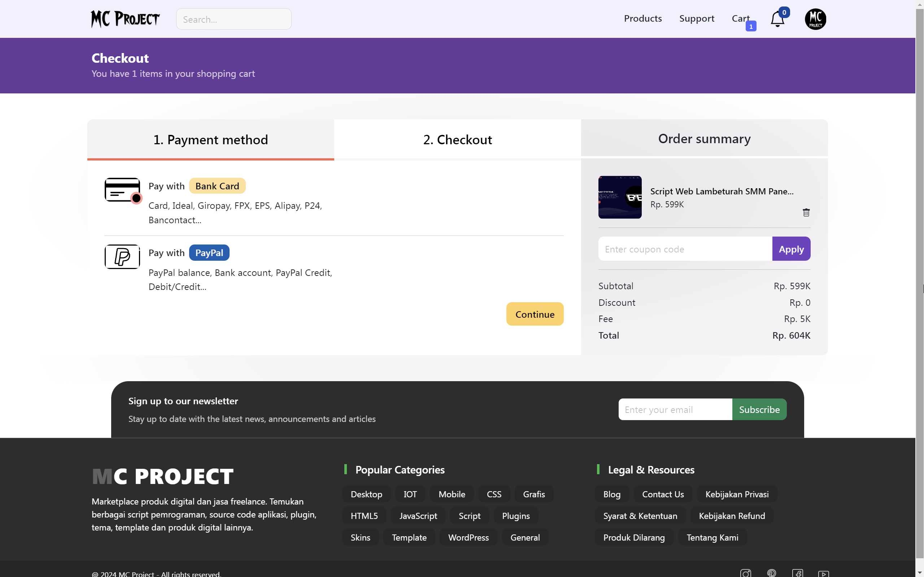Image resolution: width=924 pixels, height=577 pixels.
Task: Open the Instagram icon in the footer
Action: [745, 573]
